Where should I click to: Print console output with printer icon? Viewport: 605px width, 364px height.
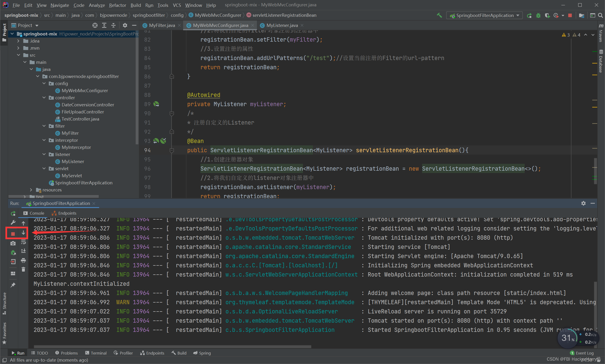(x=23, y=260)
